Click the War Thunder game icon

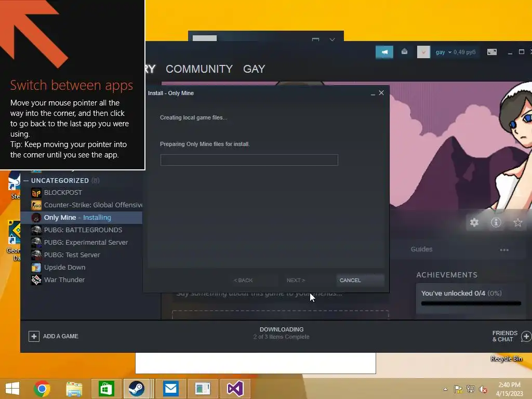click(36, 280)
